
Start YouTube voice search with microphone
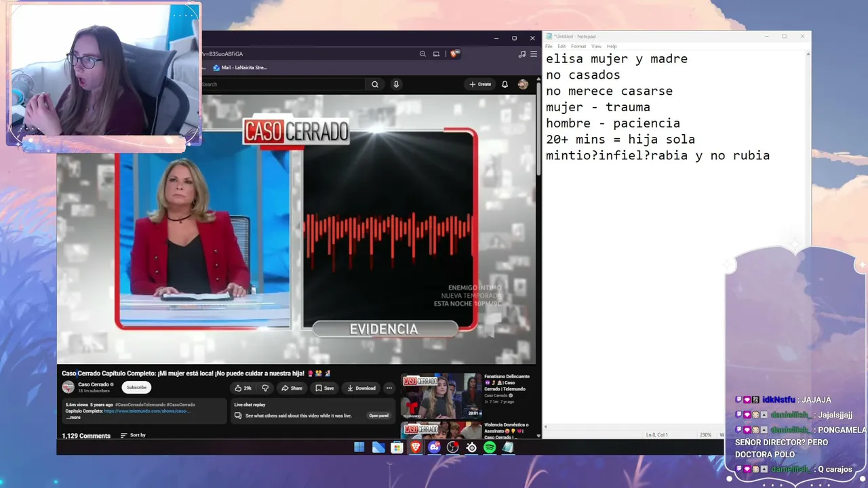tap(396, 84)
